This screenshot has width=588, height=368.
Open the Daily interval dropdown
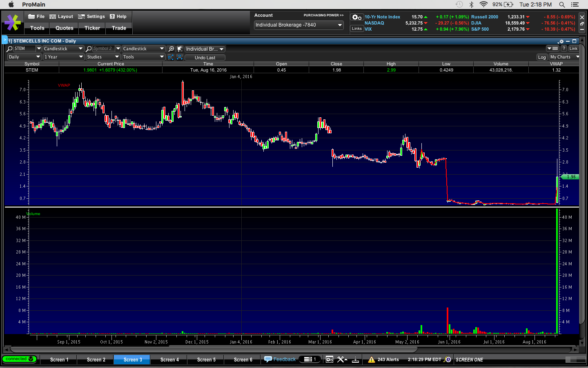pos(24,57)
